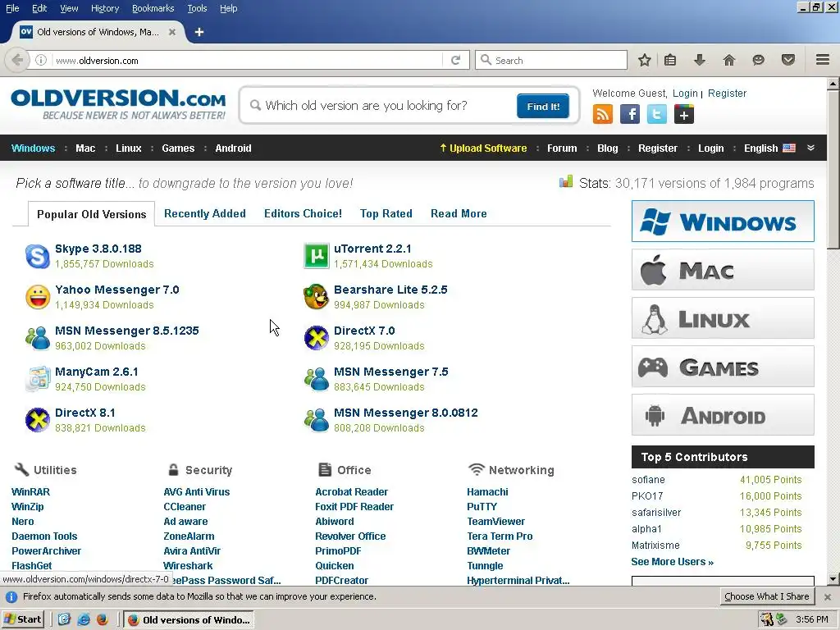
Task: Click the Skype logo icon
Action: [38, 256]
